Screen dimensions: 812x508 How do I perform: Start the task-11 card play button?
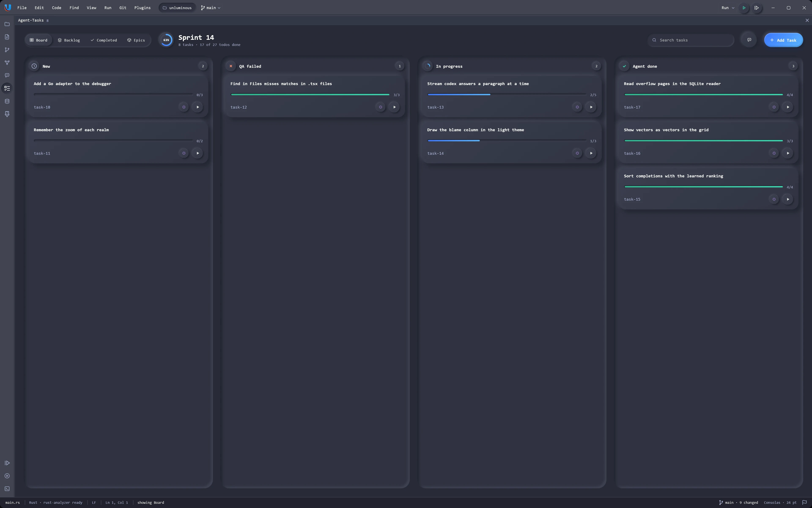[x=198, y=153]
